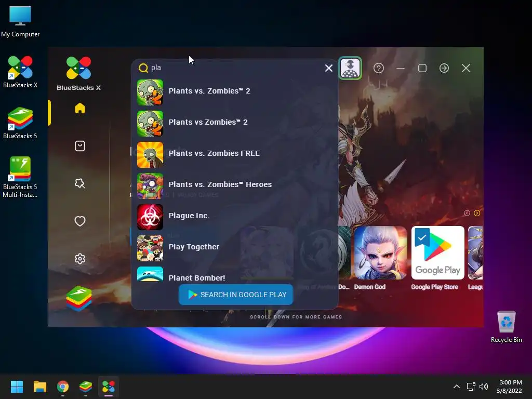Open the Google Play Store tile

click(x=437, y=253)
